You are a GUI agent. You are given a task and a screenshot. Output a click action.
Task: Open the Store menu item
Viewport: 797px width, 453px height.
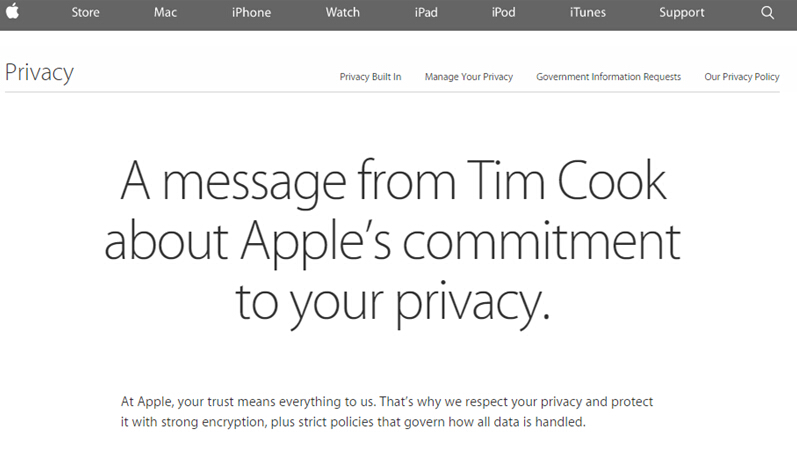tap(85, 13)
